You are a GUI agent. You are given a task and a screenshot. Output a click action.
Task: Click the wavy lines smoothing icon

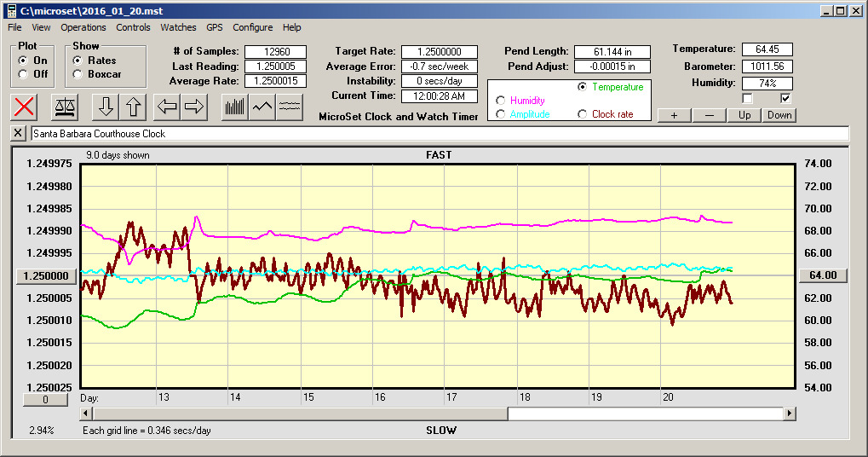289,107
